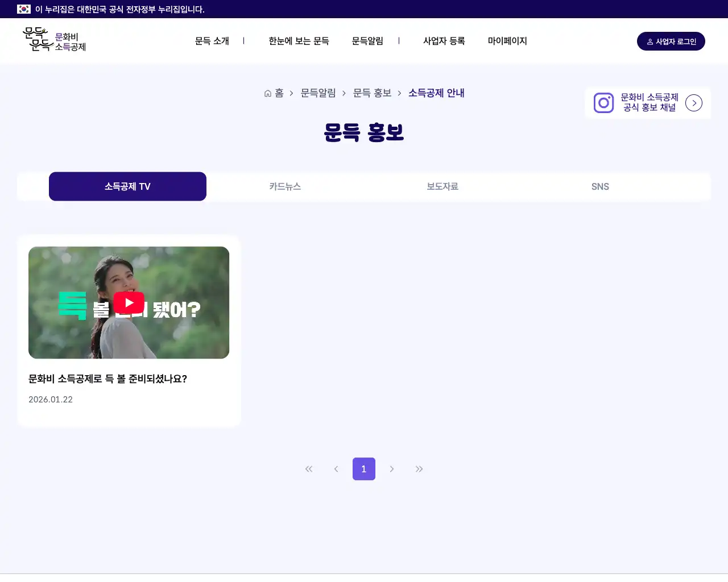Screen dimensions: 728x582
Task: Open the 마이페이지 menu item
Action: 508,41
